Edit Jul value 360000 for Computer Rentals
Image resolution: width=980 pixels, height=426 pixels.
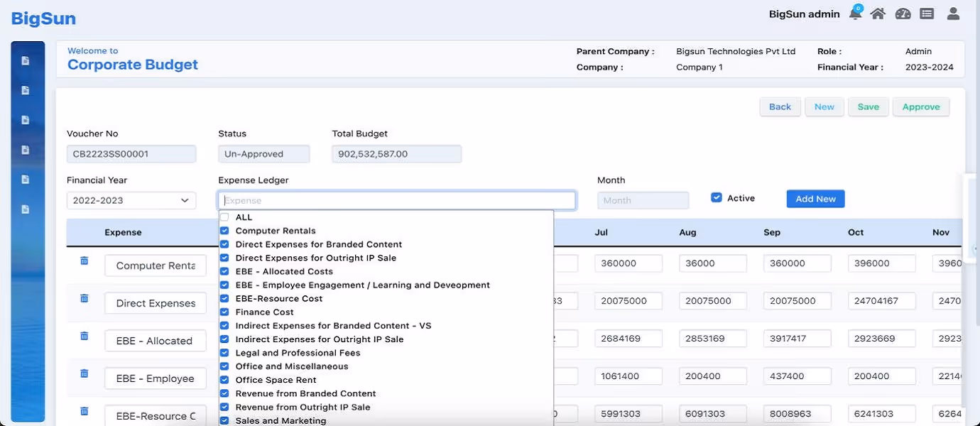[x=628, y=263]
